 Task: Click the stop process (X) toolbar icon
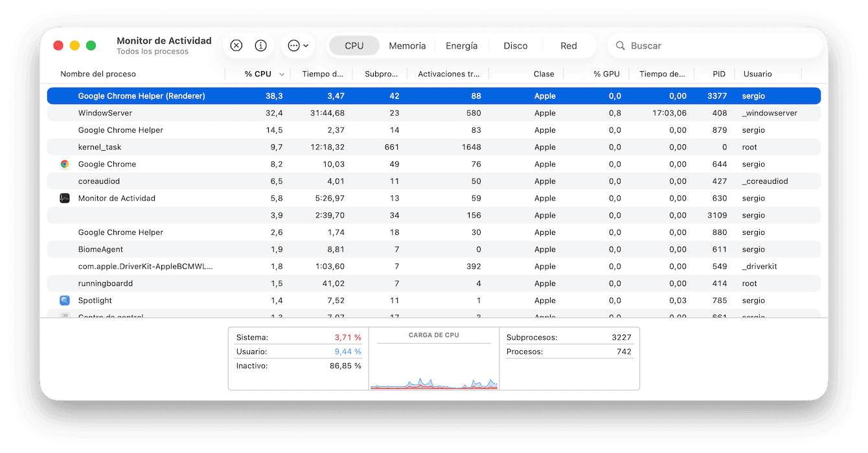tap(236, 46)
